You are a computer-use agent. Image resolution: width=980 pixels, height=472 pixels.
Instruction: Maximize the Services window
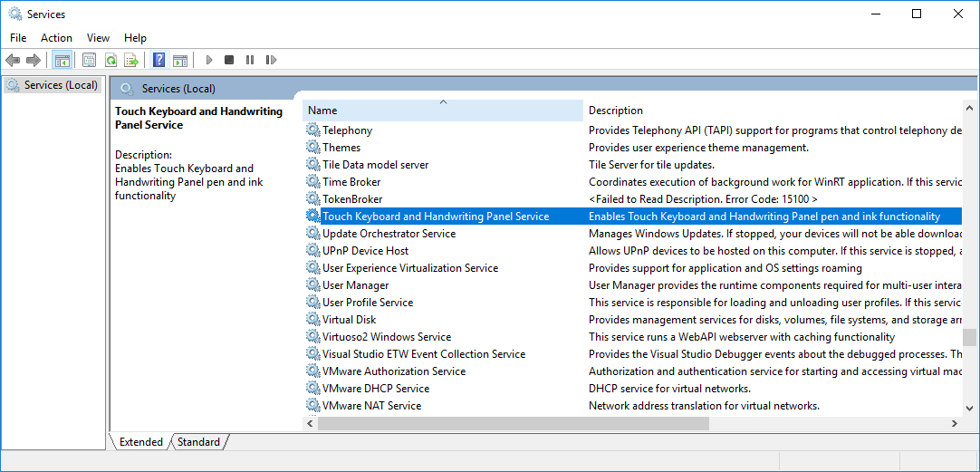point(917,14)
